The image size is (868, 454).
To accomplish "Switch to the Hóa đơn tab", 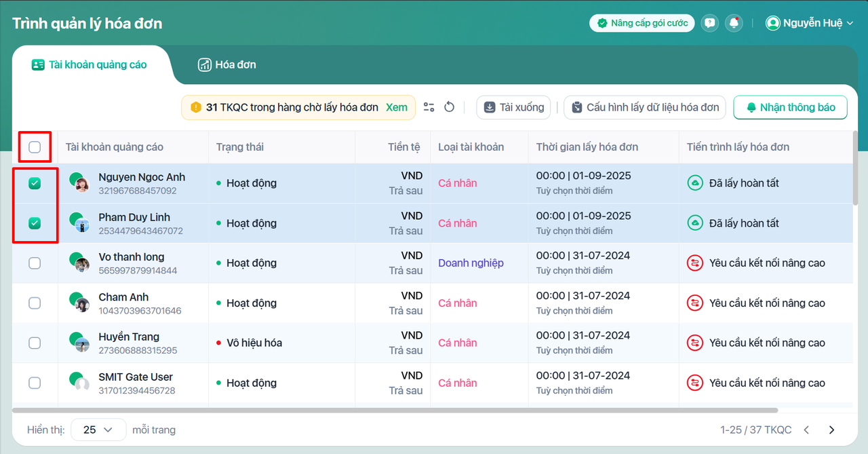I will pyautogui.click(x=227, y=65).
